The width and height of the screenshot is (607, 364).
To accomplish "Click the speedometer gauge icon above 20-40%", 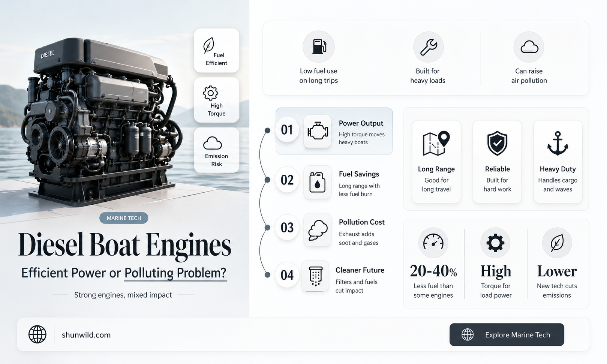I will point(433,243).
